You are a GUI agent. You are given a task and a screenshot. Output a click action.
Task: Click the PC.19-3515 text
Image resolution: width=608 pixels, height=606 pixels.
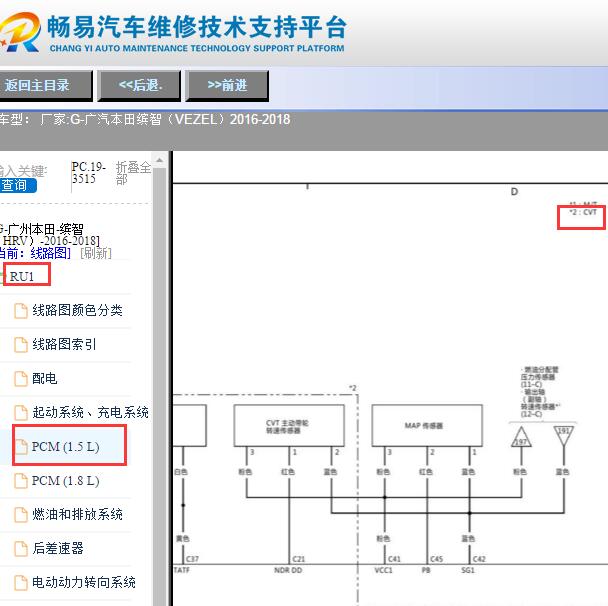pos(89,173)
